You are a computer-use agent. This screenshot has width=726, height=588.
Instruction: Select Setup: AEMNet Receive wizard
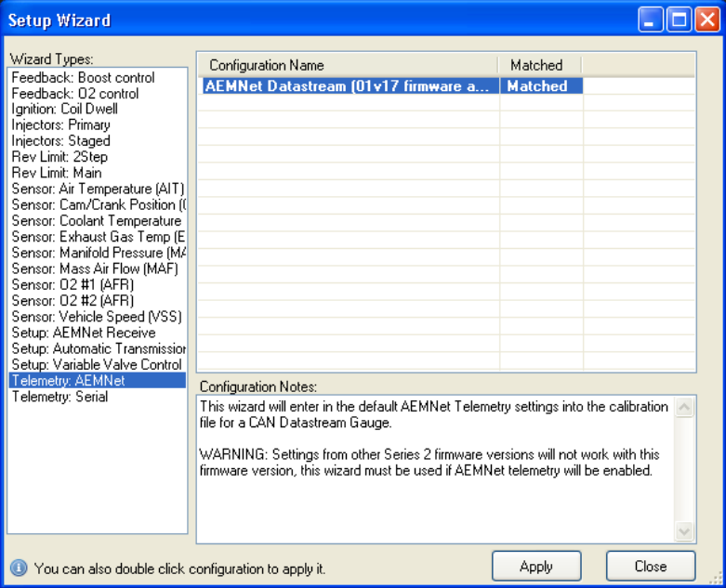pyautogui.click(x=83, y=333)
